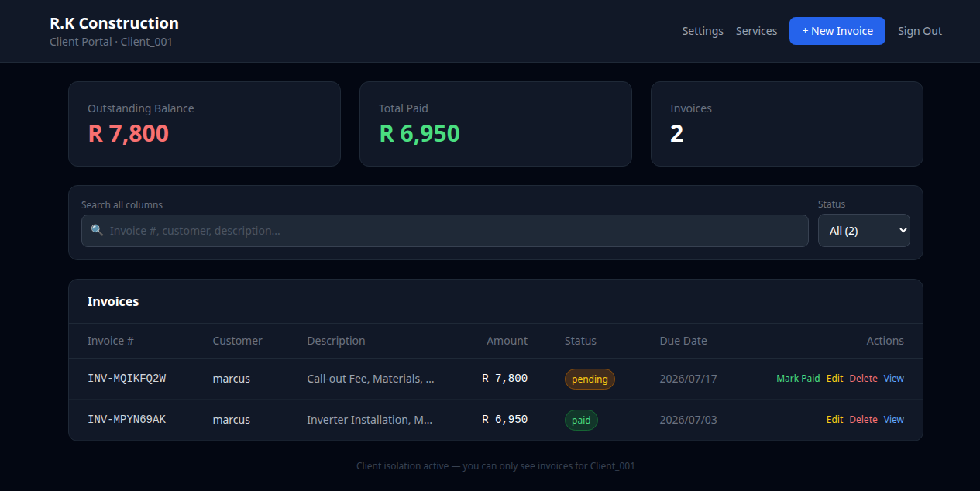Viewport: 980px width, 491px height.
Task: Click the Due Date column header
Action: pyautogui.click(x=683, y=341)
